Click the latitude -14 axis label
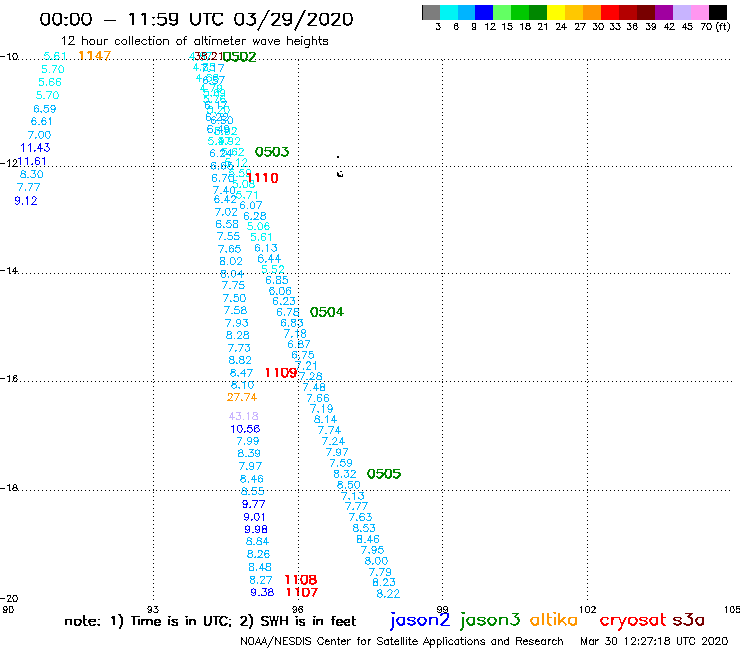The width and height of the screenshot is (740, 650). coord(9,270)
